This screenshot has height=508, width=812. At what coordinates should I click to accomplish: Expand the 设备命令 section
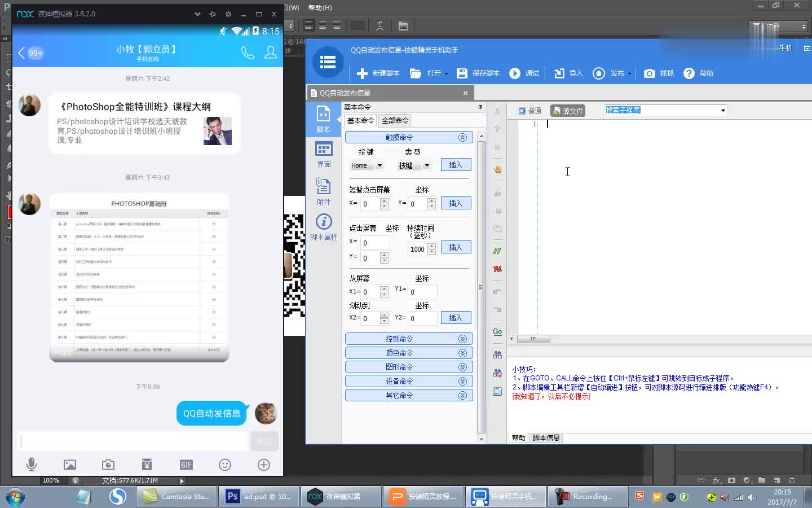(x=409, y=381)
